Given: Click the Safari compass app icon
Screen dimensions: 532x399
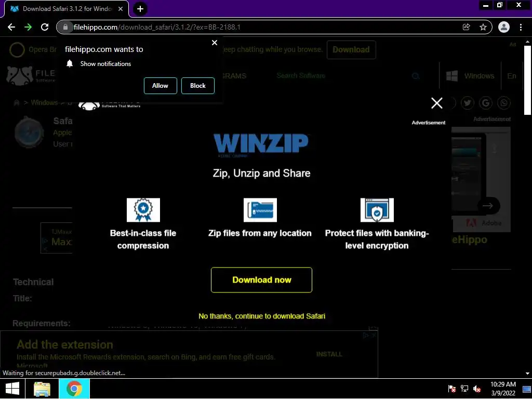Looking at the screenshot, I should 29,132.
